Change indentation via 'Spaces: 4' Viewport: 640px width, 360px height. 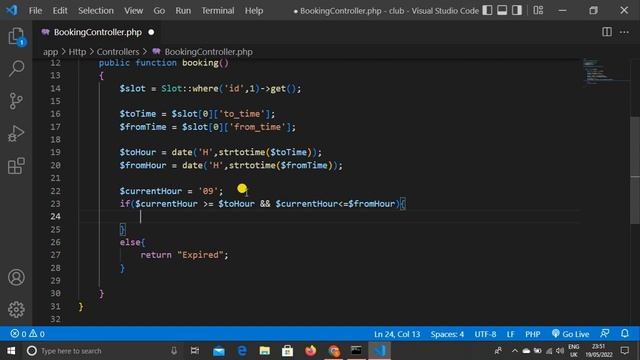447,334
